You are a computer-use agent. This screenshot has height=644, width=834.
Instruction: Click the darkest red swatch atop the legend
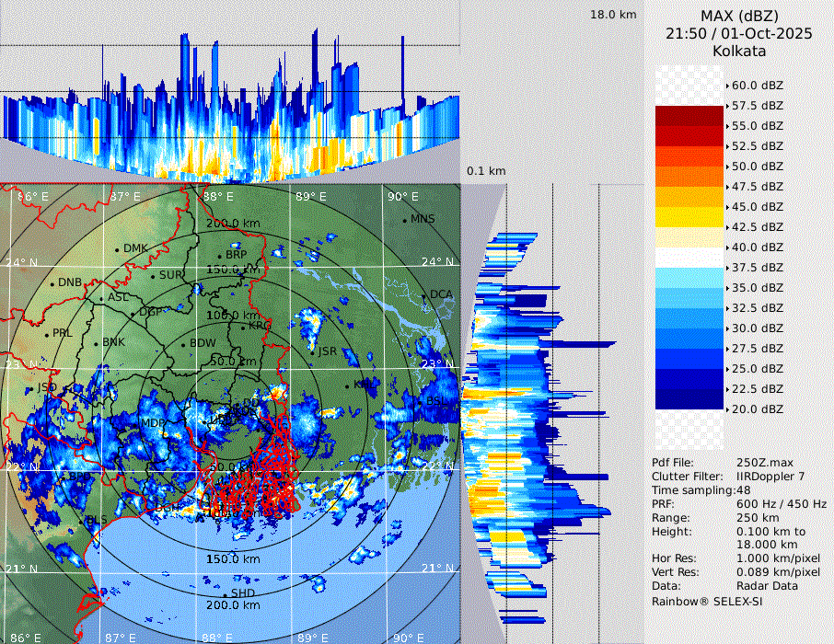689,115
